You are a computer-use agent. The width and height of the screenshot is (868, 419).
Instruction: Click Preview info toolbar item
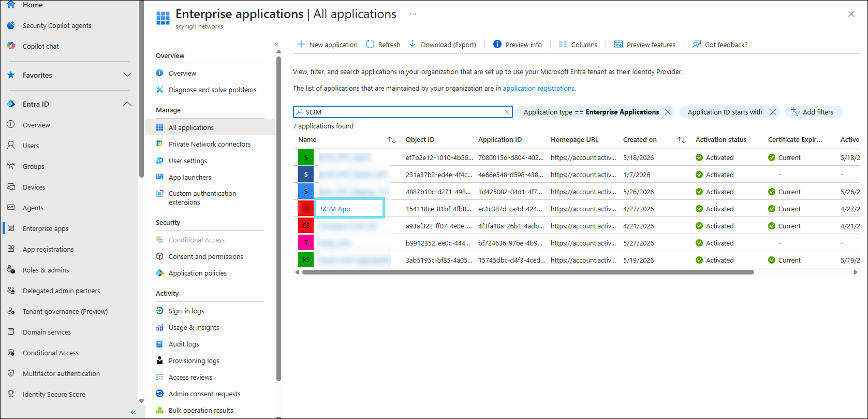click(518, 45)
